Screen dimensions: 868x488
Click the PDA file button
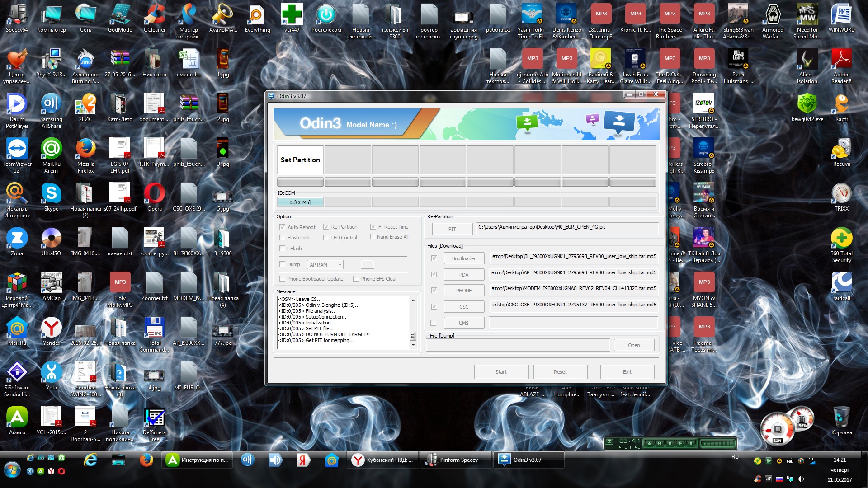(x=464, y=275)
